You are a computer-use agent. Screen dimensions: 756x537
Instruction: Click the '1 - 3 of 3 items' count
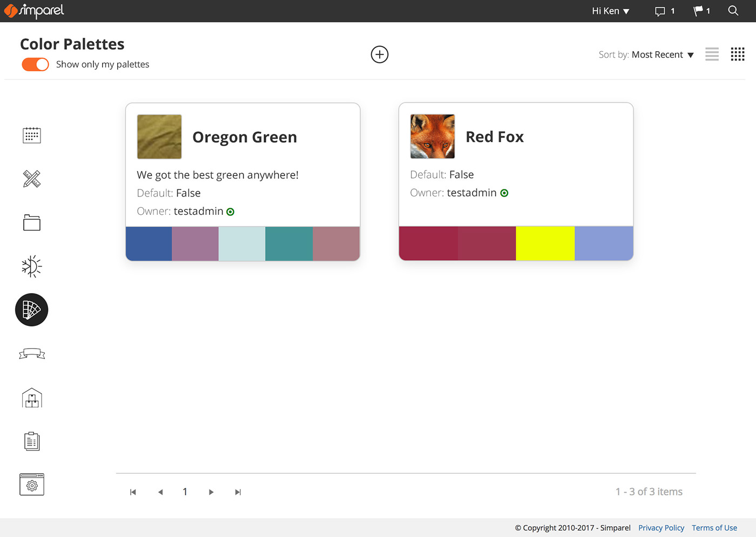click(649, 492)
